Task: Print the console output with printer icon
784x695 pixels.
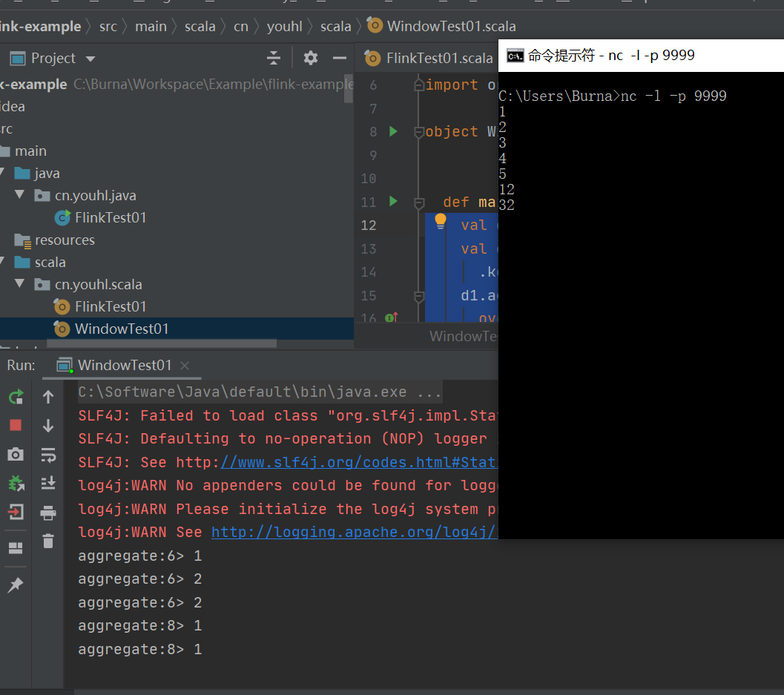Action: coord(48,513)
